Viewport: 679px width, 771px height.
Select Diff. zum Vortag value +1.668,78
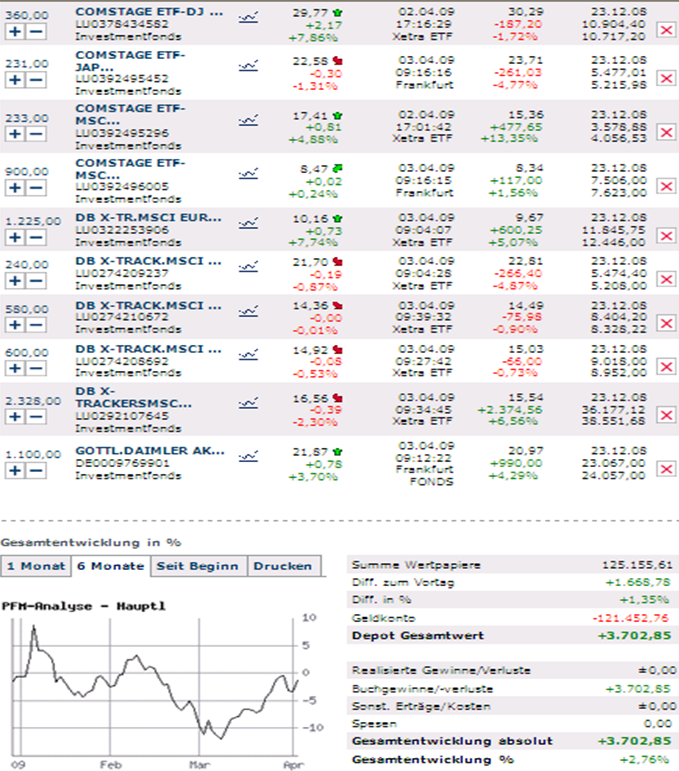click(638, 582)
